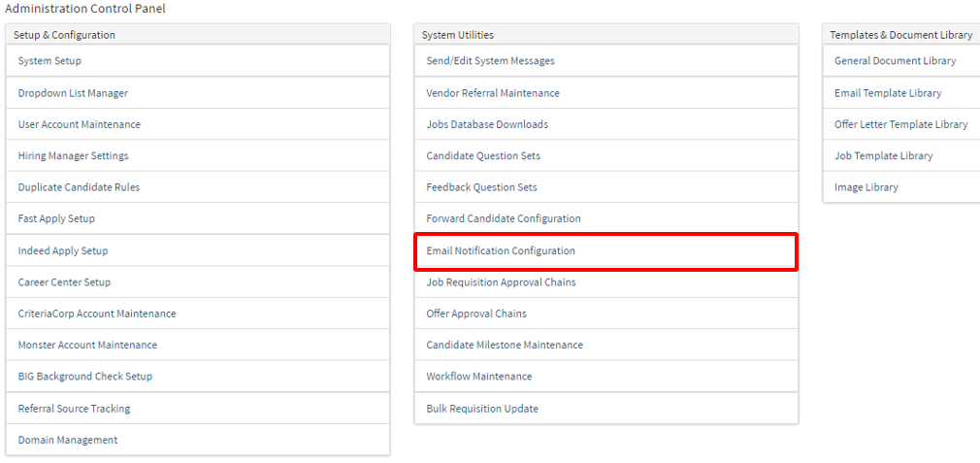Open System Setup link
This screenshot has width=980, height=463.
pyautogui.click(x=49, y=61)
